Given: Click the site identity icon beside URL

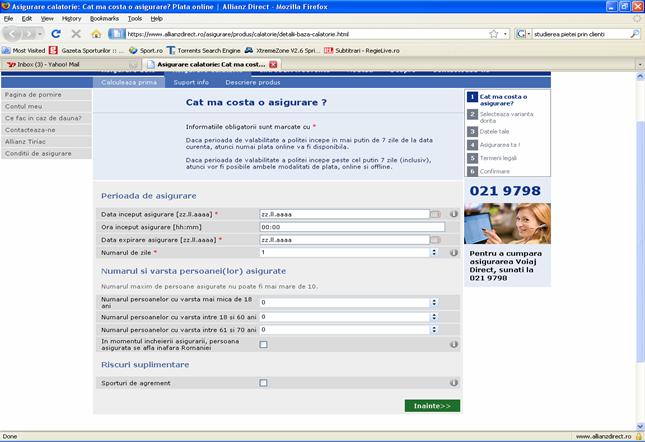Looking at the screenshot, I should pos(117,34).
